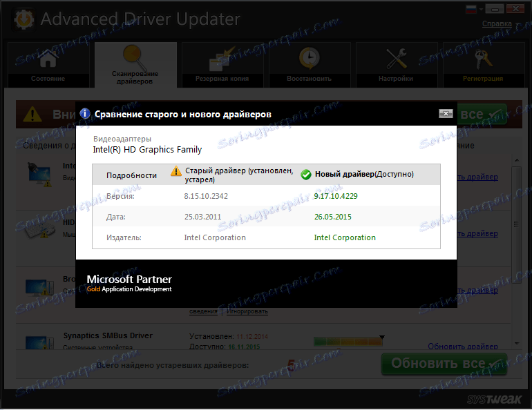Click the Advanced Driver Updater logo icon

pyautogui.click(x=23, y=19)
